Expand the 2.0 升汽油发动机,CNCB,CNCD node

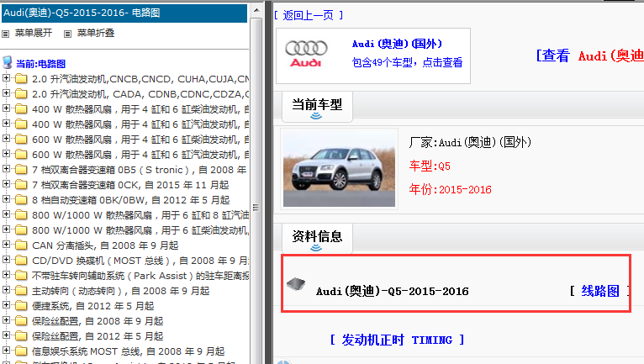coord(6,77)
